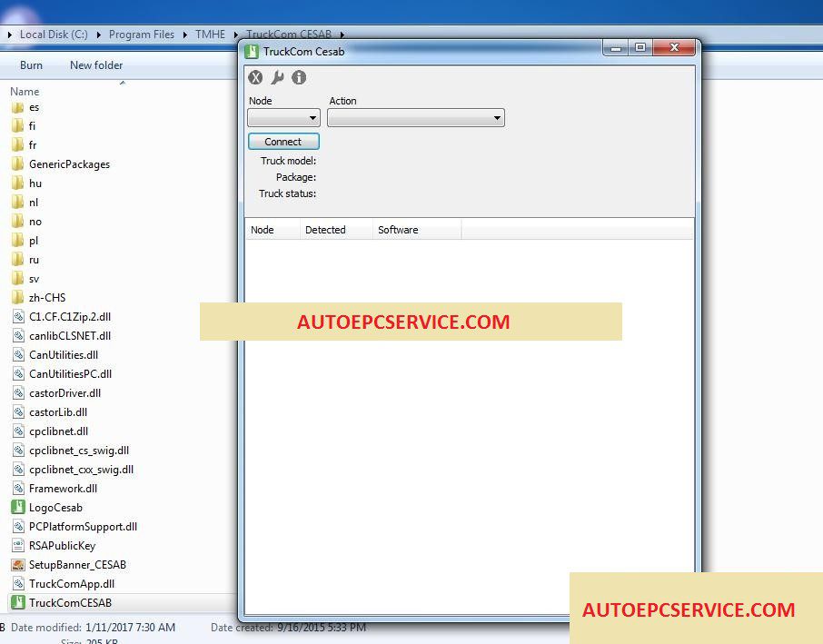The image size is (823, 644).
Task: Select the RSAPublicKey file icon
Action: click(18, 546)
